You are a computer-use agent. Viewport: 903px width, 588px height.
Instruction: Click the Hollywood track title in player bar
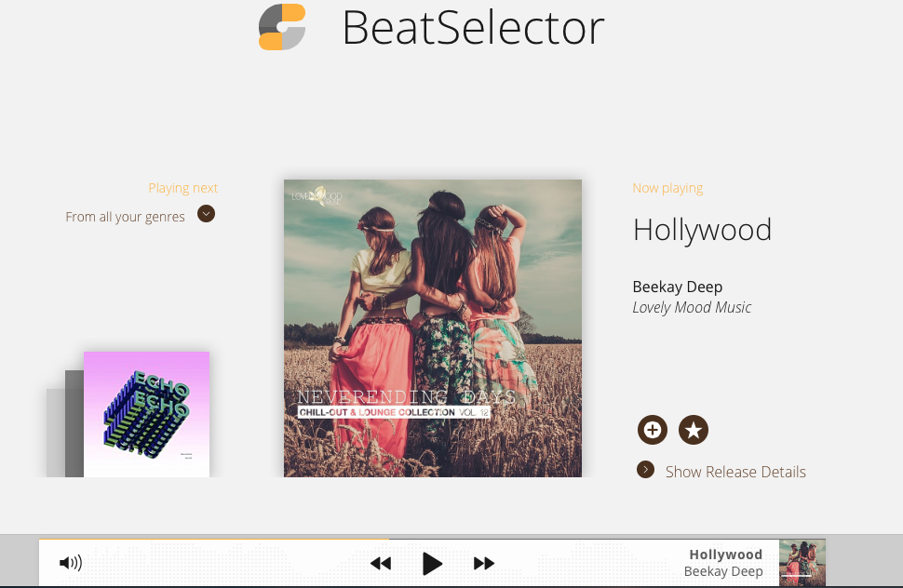pos(725,555)
